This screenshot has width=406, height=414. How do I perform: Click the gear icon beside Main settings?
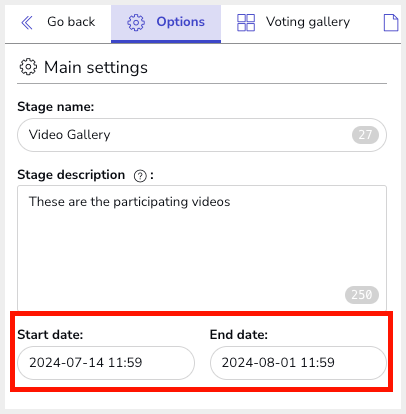28,67
